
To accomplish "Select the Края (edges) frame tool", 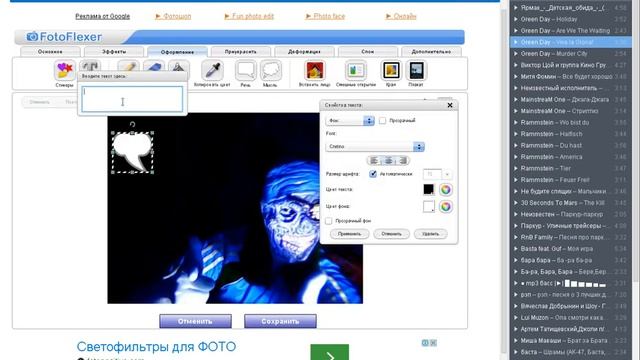I will [x=391, y=71].
